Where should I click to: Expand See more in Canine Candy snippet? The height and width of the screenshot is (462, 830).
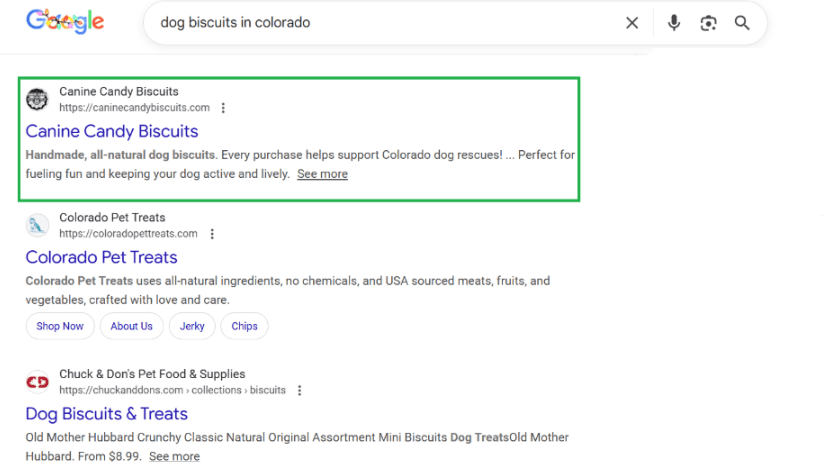pos(322,174)
